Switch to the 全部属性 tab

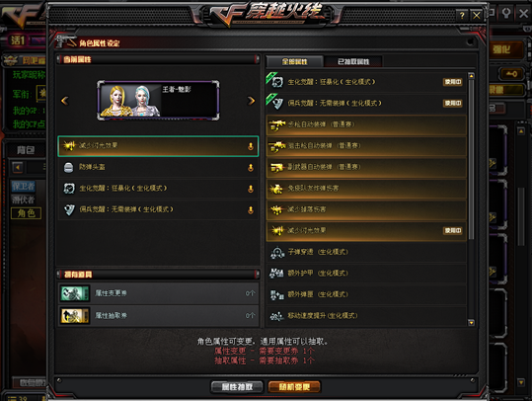click(x=294, y=61)
